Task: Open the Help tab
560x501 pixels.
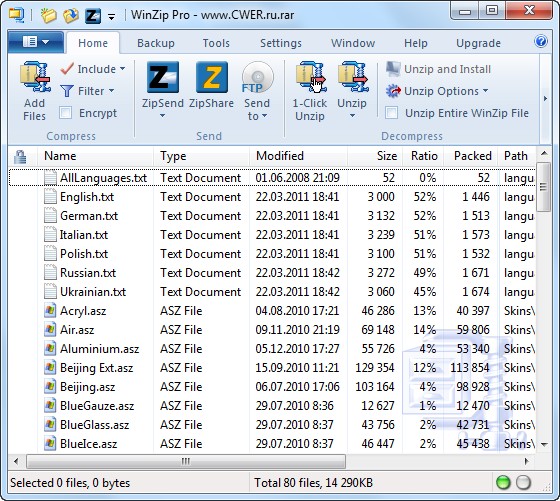Action: tap(416, 43)
